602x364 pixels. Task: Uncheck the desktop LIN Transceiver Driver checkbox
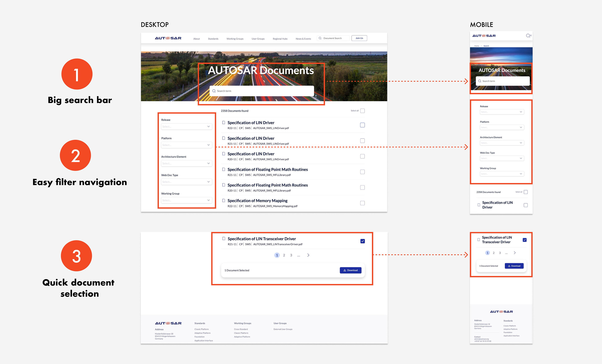coord(363,241)
